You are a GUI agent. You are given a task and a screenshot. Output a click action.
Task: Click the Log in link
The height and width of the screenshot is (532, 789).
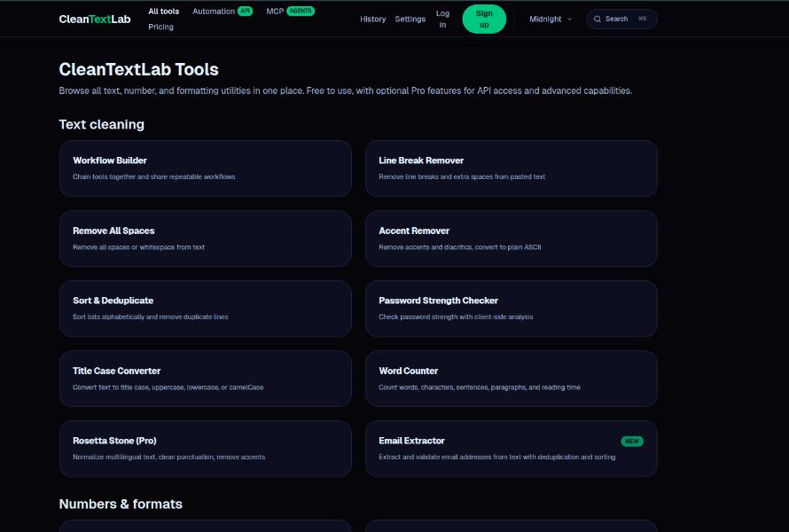(442, 18)
